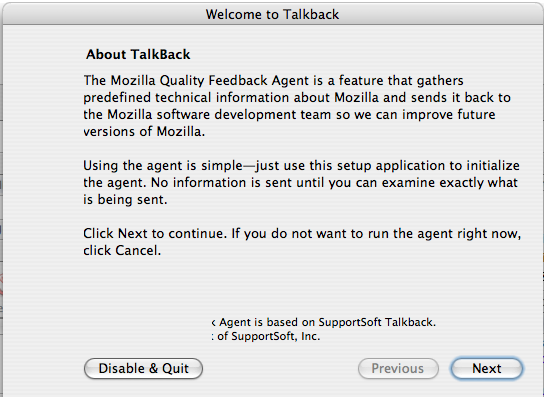This screenshot has width=544, height=397.
Task: Click the words 'Click Next to continue'
Action: tap(155, 234)
